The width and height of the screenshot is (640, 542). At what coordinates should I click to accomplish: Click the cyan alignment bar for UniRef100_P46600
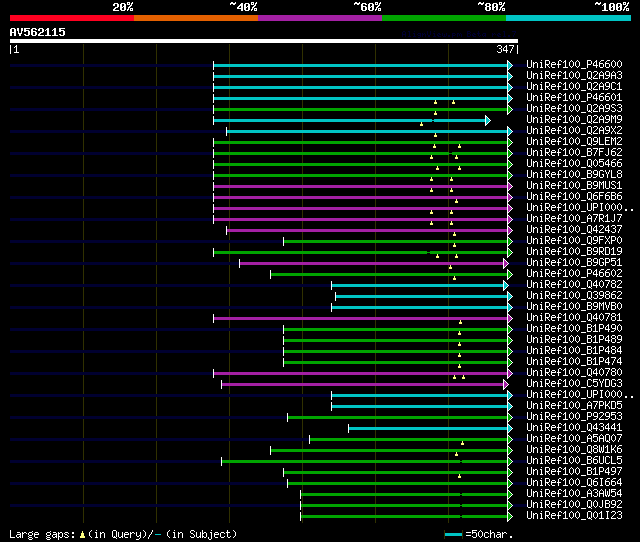coord(360,65)
